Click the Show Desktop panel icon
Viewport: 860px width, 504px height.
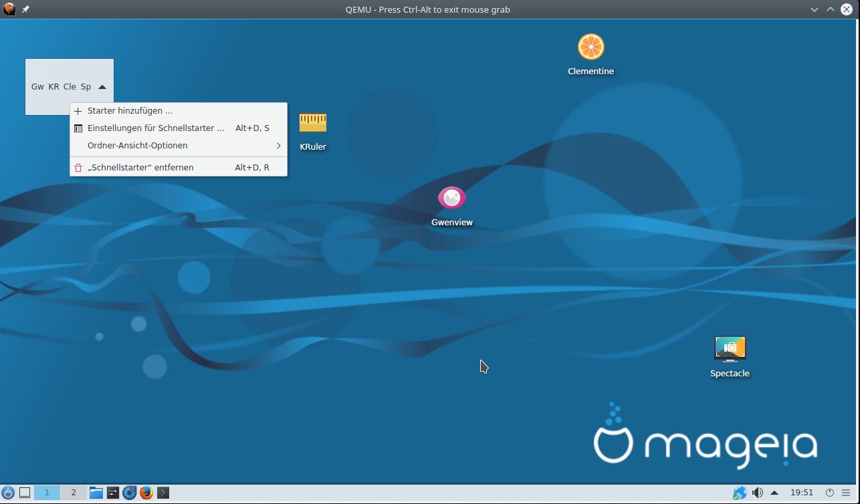coord(25,493)
